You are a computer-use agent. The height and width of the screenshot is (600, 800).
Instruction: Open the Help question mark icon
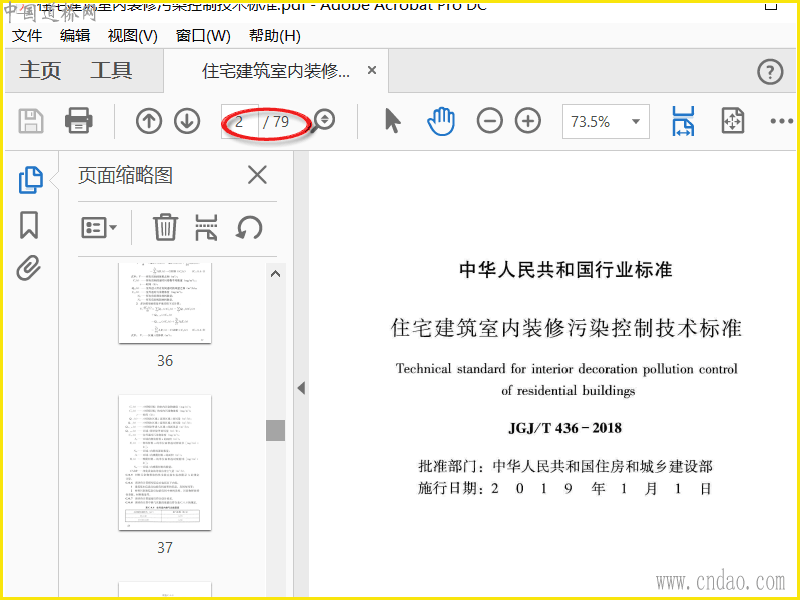[770, 71]
